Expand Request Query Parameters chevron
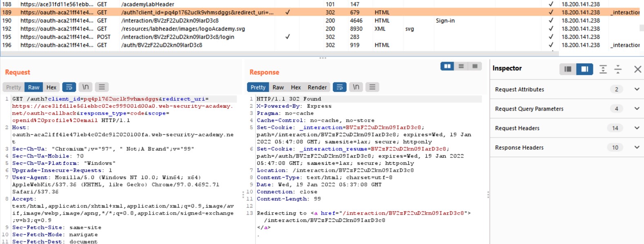This screenshot has height=244, width=644. coord(637,109)
